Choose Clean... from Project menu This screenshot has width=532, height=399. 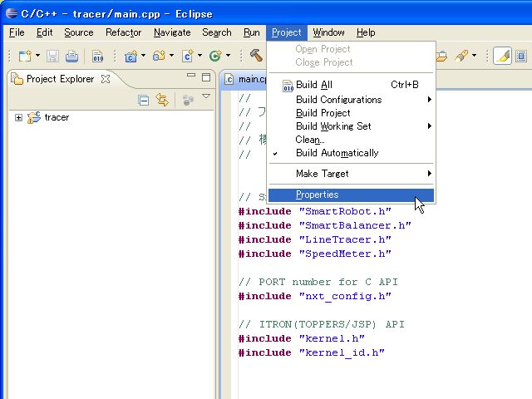click(351, 140)
